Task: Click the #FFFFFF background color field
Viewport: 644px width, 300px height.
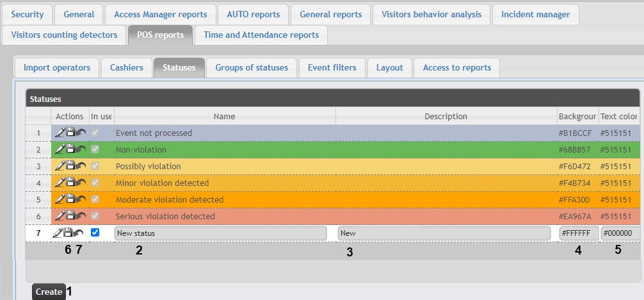Action: 579,233
